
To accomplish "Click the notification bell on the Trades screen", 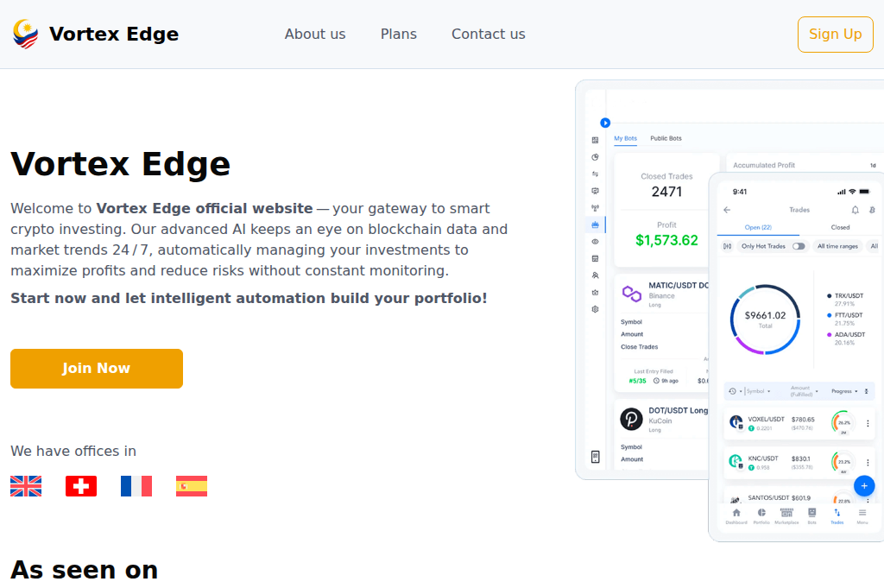I will (855, 210).
